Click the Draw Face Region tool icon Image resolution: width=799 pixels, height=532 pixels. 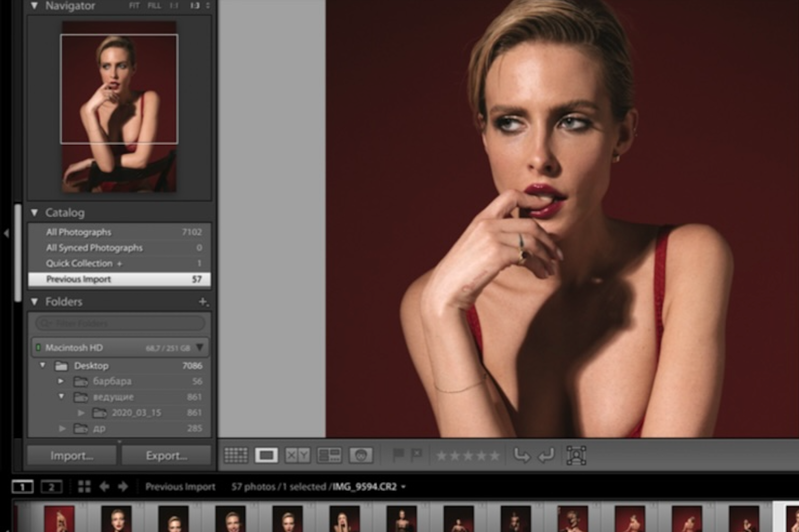click(x=576, y=455)
